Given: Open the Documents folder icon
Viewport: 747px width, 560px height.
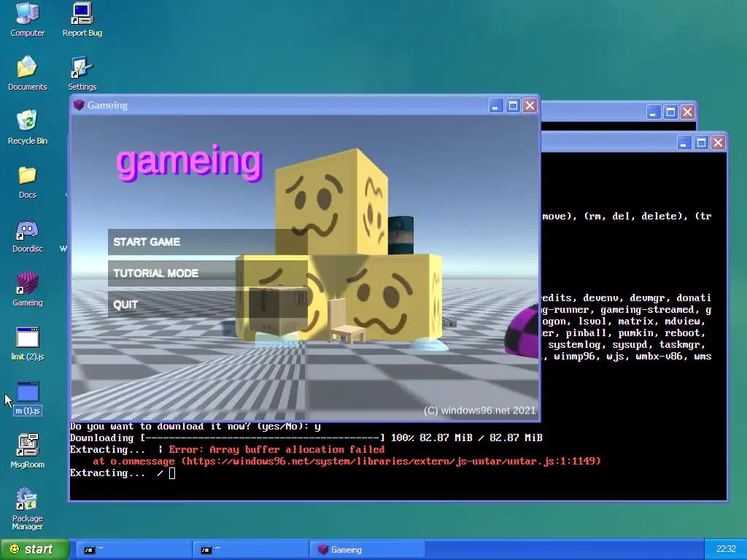Looking at the screenshot, I should 27,73.
